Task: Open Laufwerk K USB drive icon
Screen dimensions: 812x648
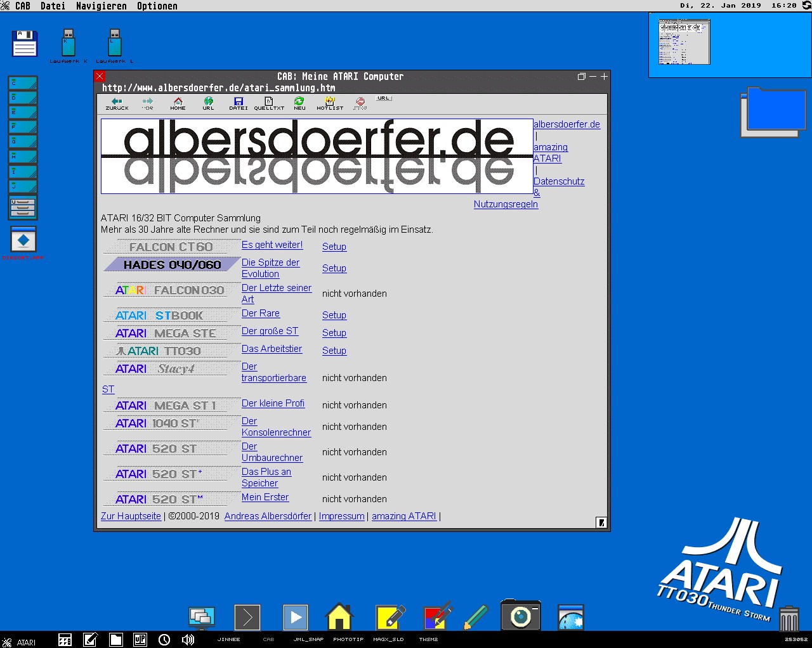Action: [69, 46]
